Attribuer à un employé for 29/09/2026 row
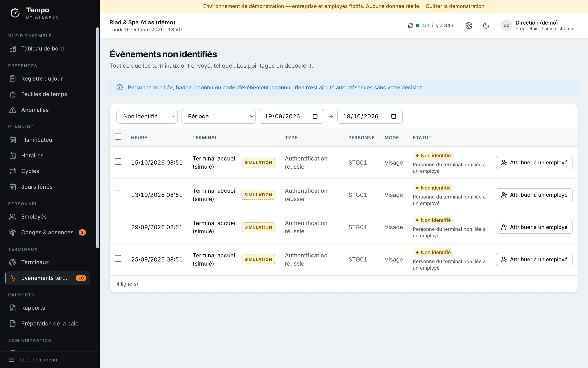Image resolution: width=588 pixels, height=368 pixels. click(x=534, y=227)
